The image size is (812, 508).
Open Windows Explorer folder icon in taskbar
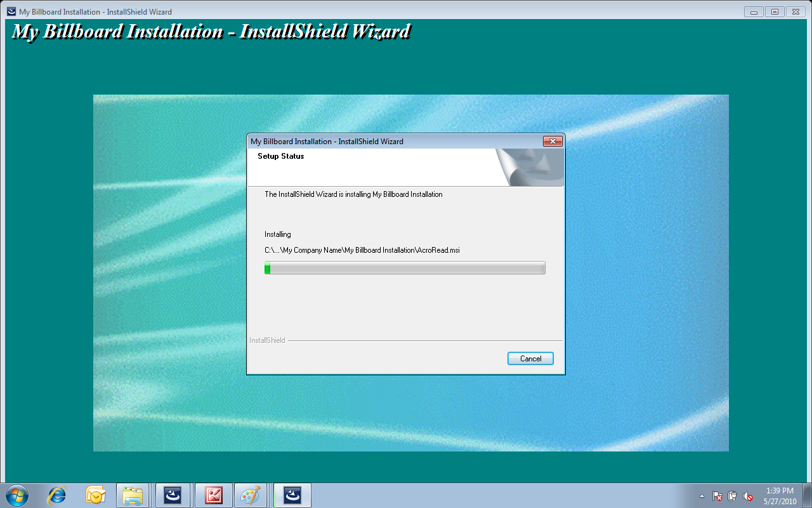133,495
